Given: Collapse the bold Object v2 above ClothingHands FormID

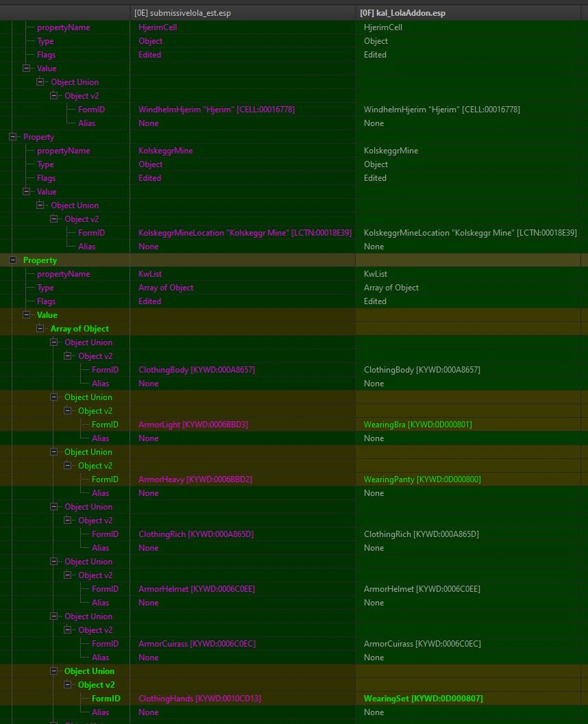Looking at the screenshot, I should pos(67,685).
